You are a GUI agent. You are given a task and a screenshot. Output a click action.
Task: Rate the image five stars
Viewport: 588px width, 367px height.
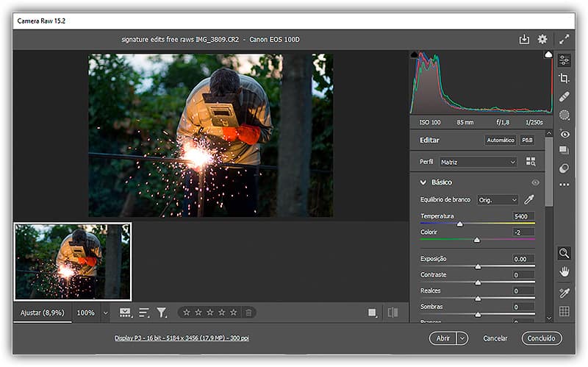tap(233, 313)
